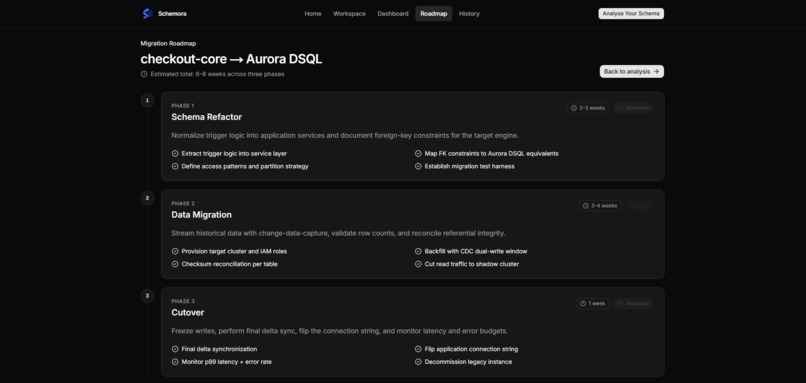Click check icon for Establish migration test harness
806x383 pixels.
tap(418, 167)
